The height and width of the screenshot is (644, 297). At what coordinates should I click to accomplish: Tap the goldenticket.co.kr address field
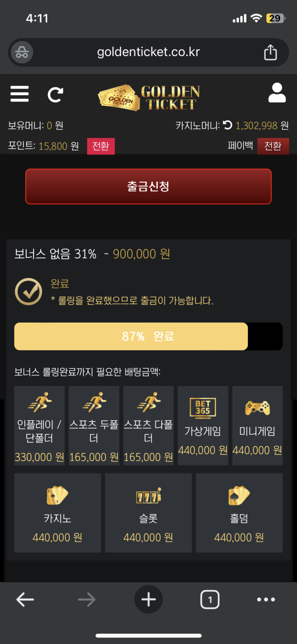[148, 52]
